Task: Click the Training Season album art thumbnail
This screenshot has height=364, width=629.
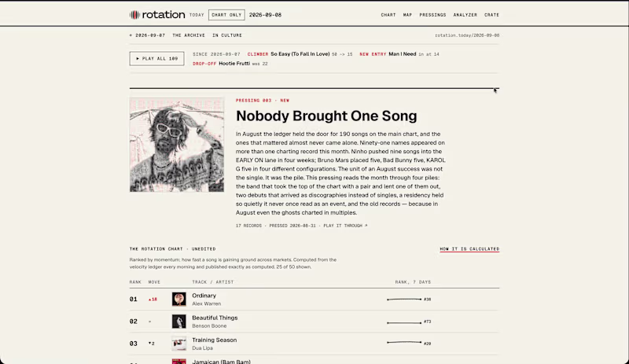Action: 179,344
